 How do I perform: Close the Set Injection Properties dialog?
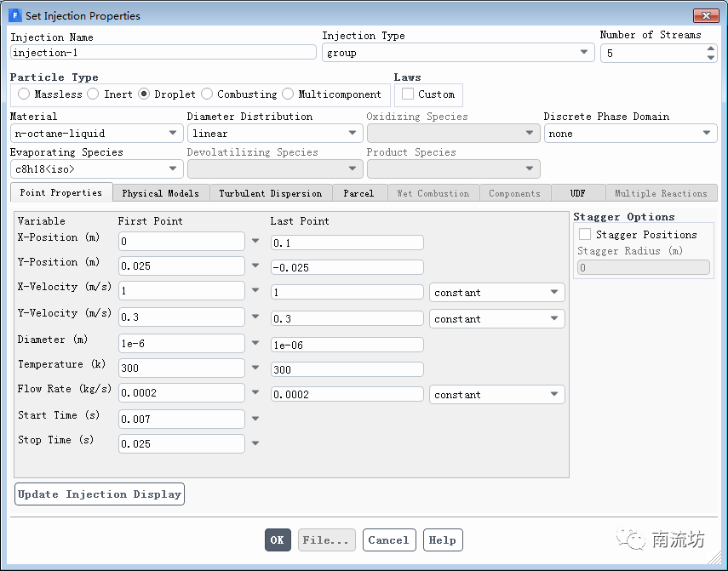coord(706,15)
